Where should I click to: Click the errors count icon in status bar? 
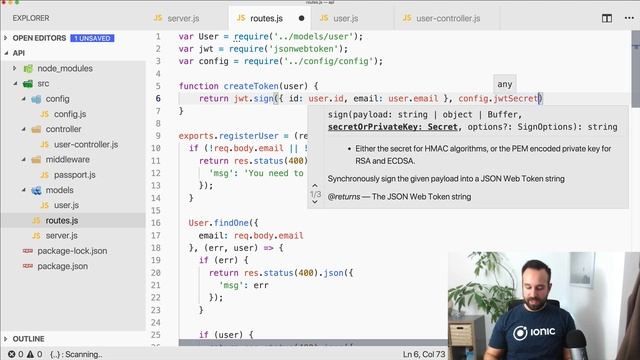(12, 354)
